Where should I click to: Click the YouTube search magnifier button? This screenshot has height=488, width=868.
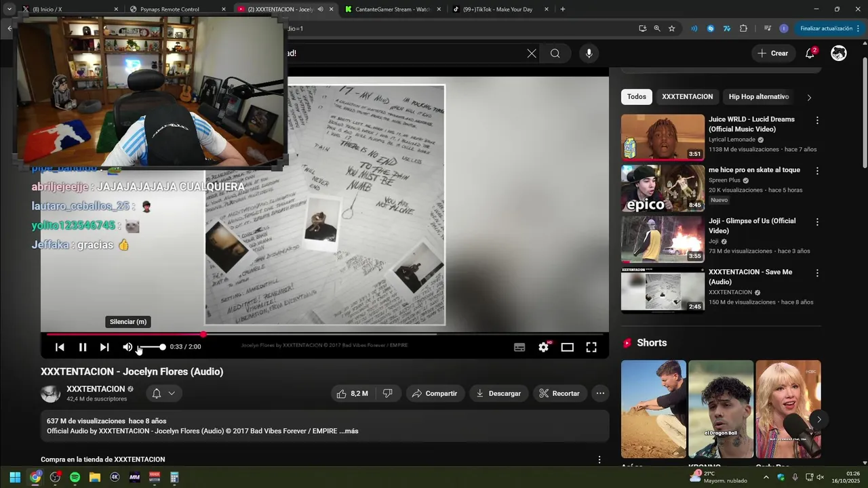point(555,54)
